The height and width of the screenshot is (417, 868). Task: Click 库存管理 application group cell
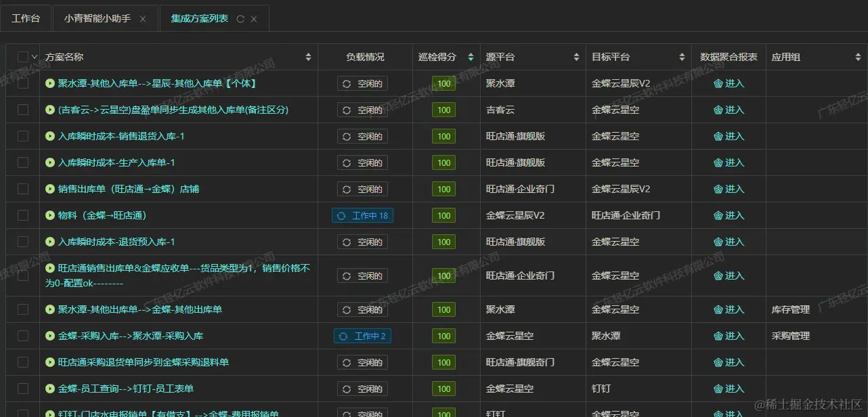pos(791,309)
